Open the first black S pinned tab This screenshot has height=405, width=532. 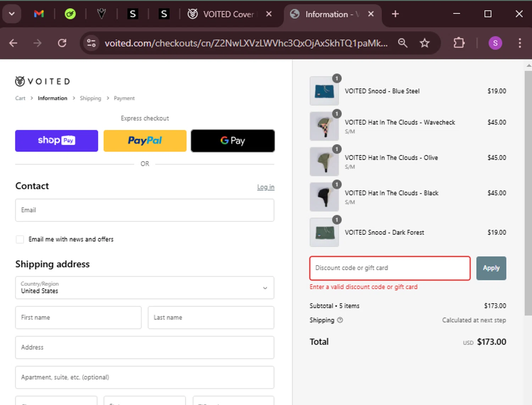click(133, 14)
